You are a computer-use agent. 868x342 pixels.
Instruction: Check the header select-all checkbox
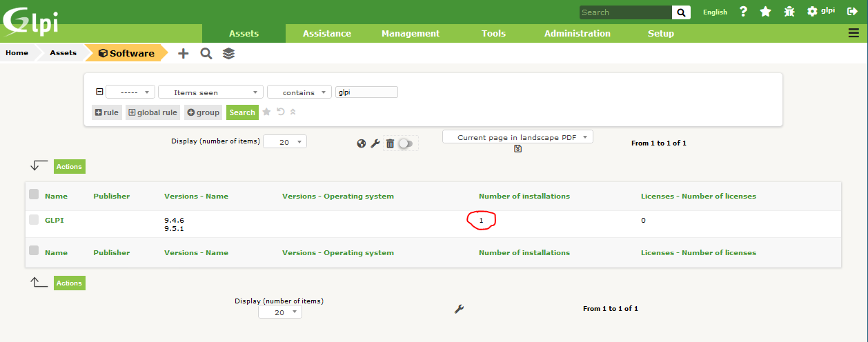coord(34,195)
